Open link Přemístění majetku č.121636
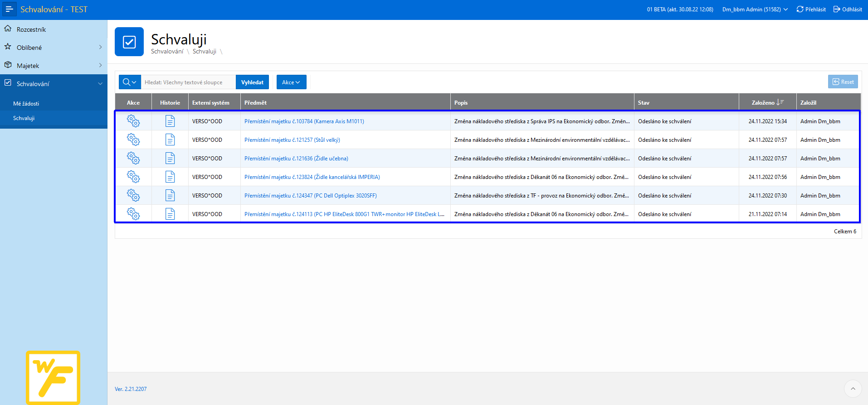 pos(296,158)
